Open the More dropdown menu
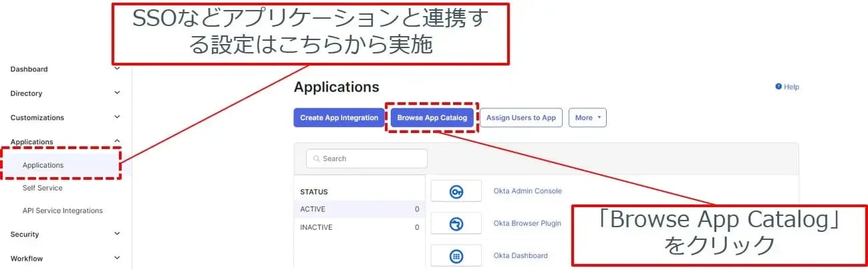 [587, 118]
